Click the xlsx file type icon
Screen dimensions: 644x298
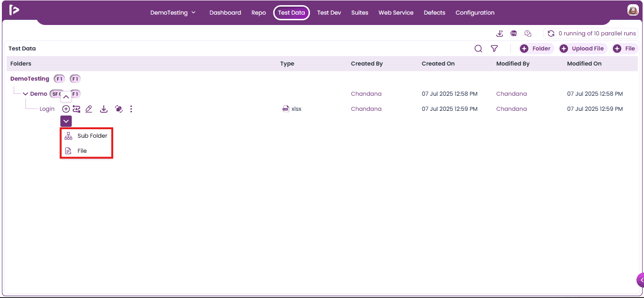pos(285,109)
